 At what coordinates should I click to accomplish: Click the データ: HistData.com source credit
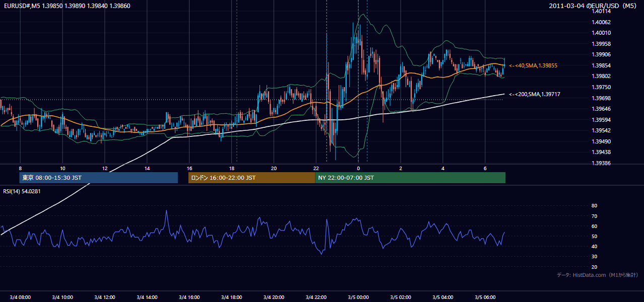point(597,275)
